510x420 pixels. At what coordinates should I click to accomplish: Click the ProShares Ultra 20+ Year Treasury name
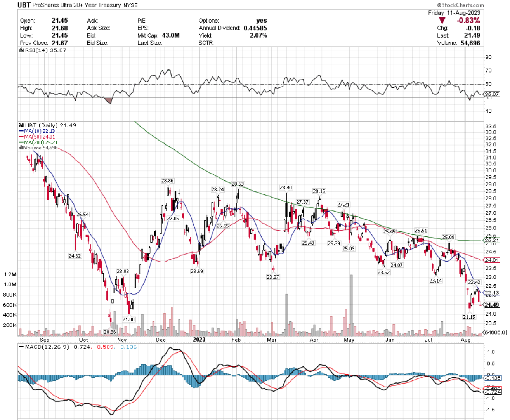click(x=76, y=5)
